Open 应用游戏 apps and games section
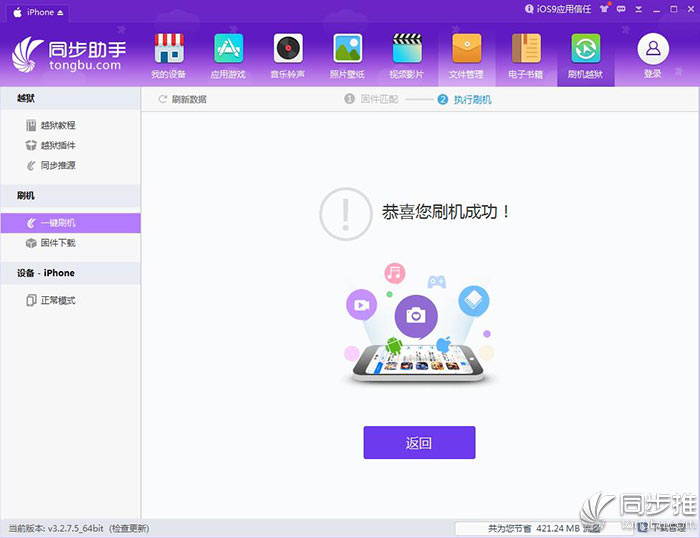The width and height of the screenshot is (700, 538). [x=228, y=56]
